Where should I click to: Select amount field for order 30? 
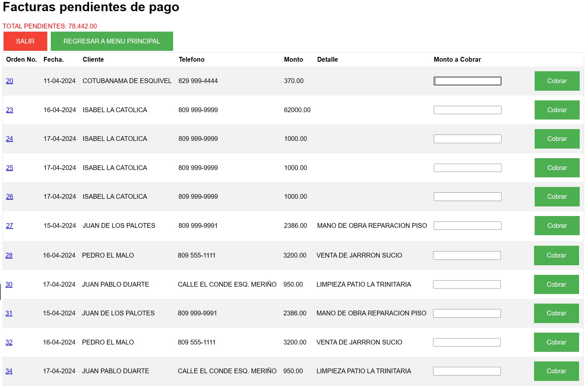[x=467, y=284]
